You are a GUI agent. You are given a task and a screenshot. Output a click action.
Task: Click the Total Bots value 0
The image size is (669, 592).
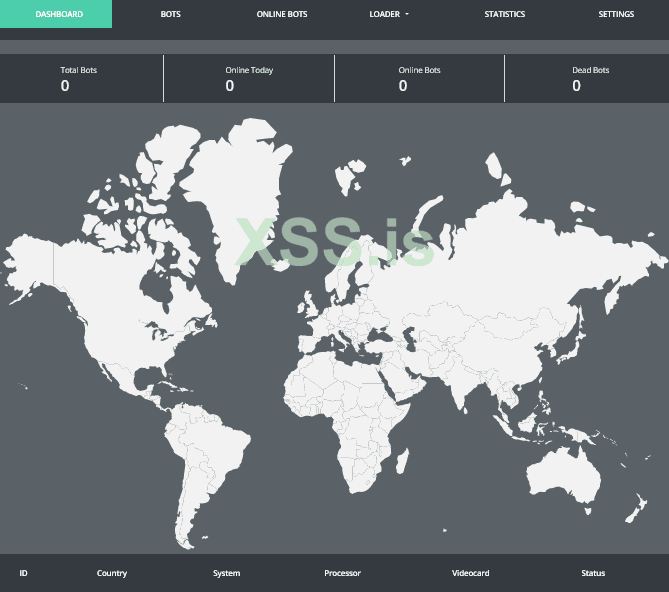[x=65, y=86]
